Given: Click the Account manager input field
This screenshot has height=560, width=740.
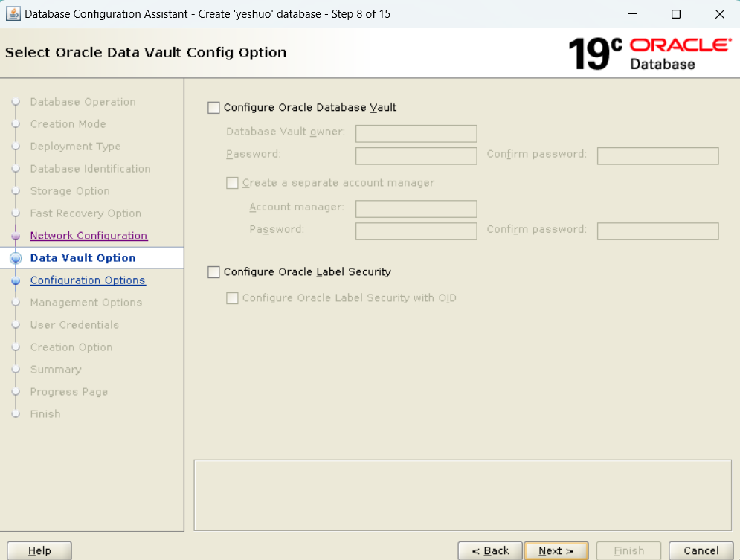Looking at the screenshot, I should point(416,208).
